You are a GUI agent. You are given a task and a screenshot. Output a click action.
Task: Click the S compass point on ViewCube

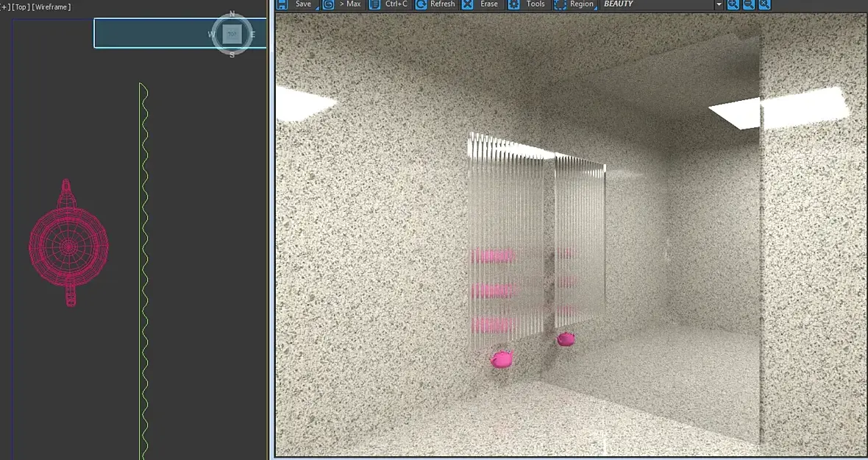point(232,54)
